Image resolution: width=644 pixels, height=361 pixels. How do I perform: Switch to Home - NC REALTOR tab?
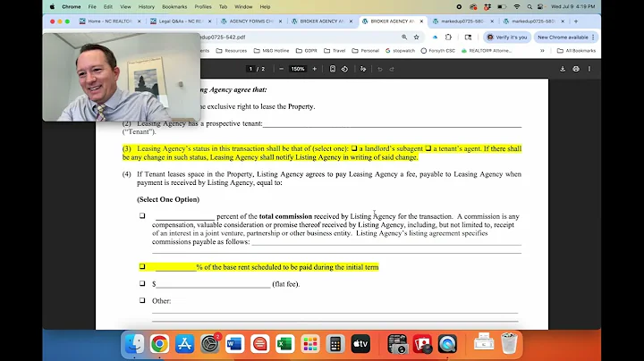click(110, 21)
